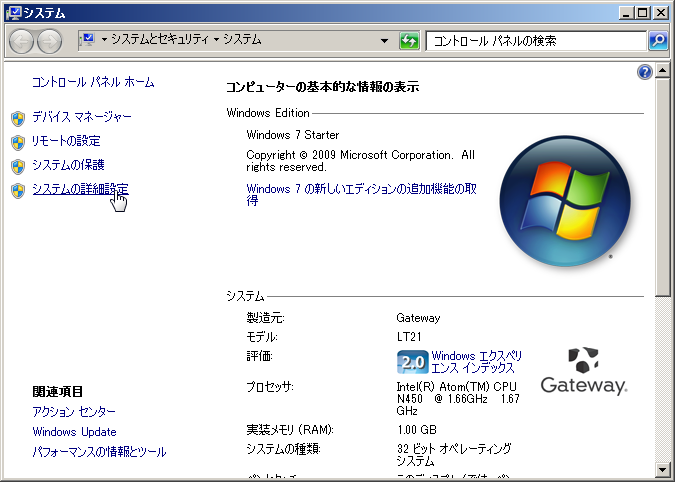Click the Gateway manufacturer value
This screenshot has height=482, width=675.
coord(418,318)
